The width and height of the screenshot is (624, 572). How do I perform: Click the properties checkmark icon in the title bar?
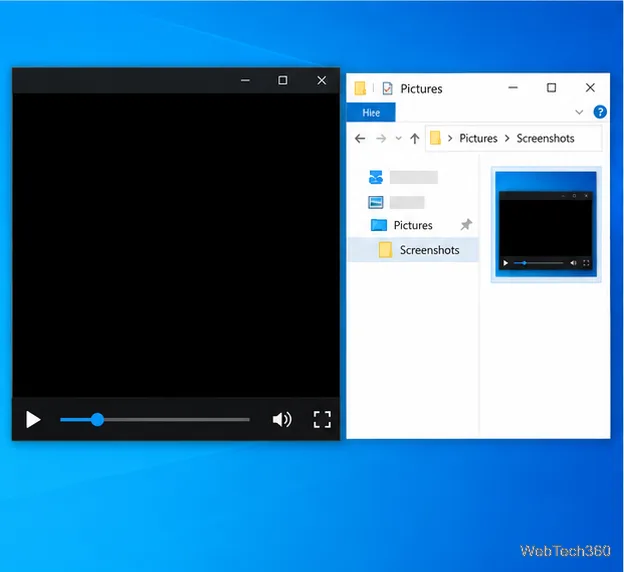click(387, 88)
